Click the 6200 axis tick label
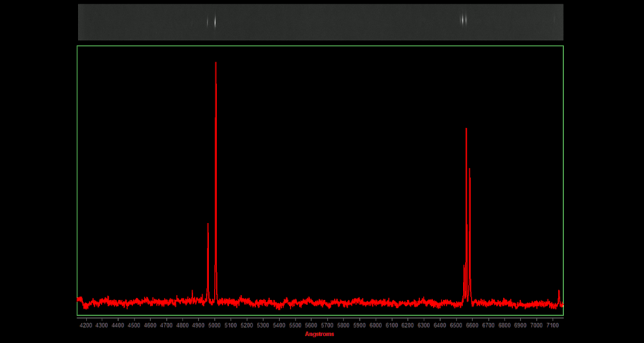Image resolution: width=644 pixels, height=343 pixels. coord(408,325)
